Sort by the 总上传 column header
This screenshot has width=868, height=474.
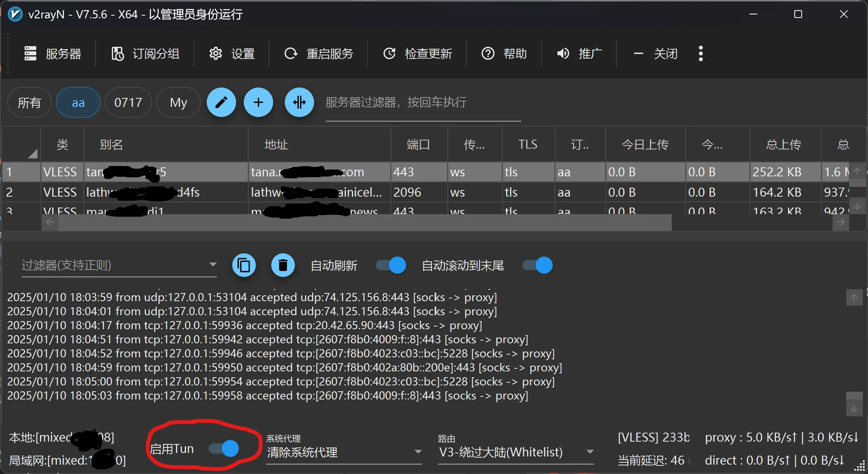[785, 145]
